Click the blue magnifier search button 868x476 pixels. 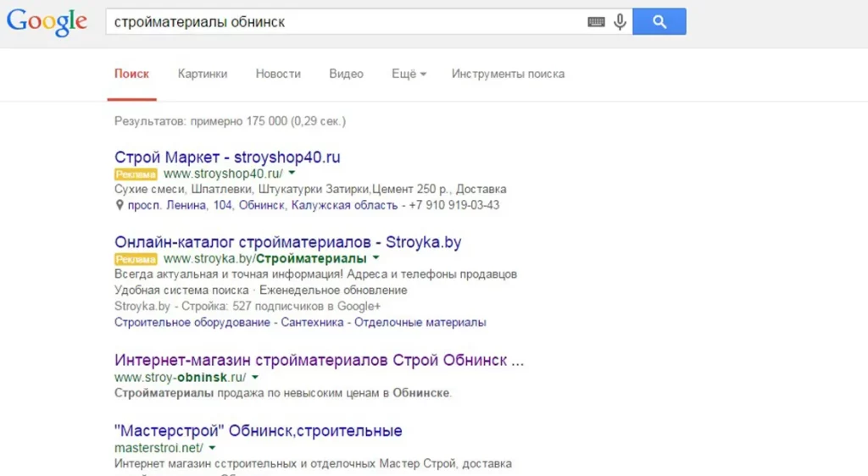[x=659, y=21]
